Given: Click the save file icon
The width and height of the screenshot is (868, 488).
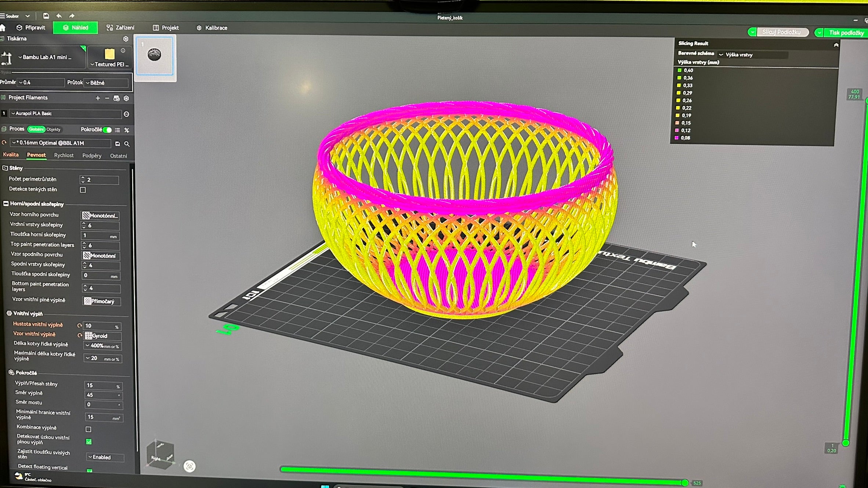Looking at the screenshot, I should pyautogui.click(x=46, y=16).
